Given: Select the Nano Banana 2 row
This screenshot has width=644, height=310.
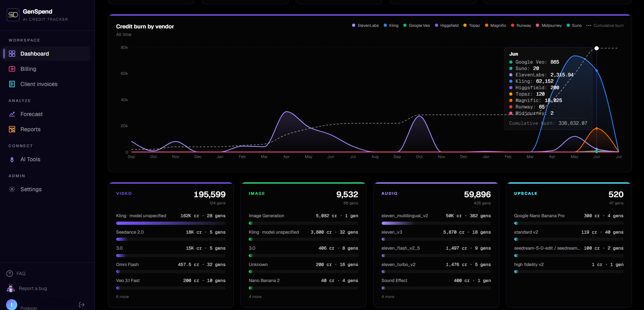Looking at the screenshot, I should point(304,283).
